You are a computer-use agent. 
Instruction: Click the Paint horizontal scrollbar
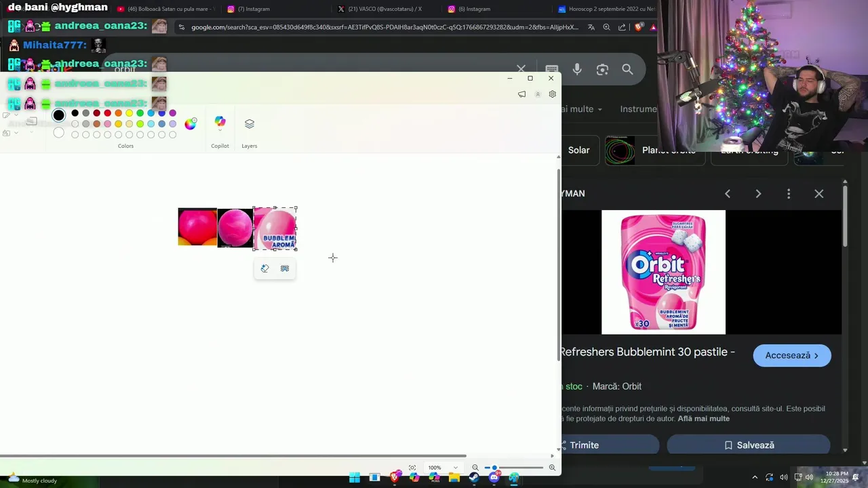pos(233,456)
